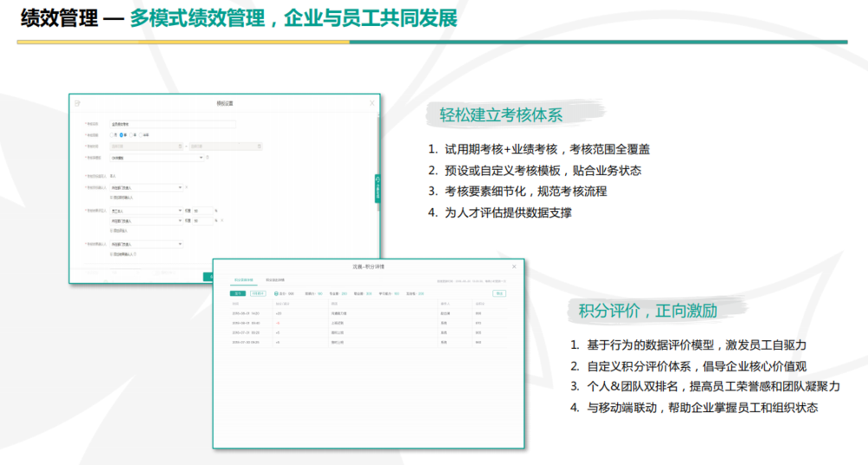Click the solid green button above the points table
Image resolution: width=868 pixels, height=465 pixels.
[237, 294]
